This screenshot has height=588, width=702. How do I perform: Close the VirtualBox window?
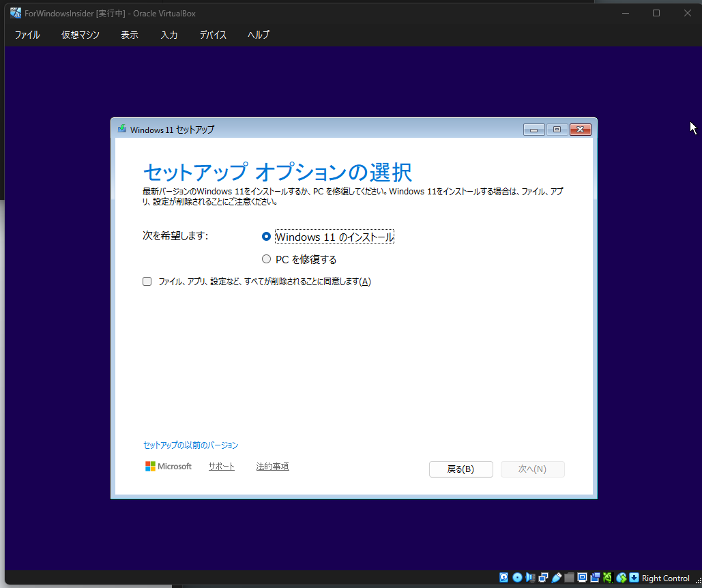tap(687, 13)
